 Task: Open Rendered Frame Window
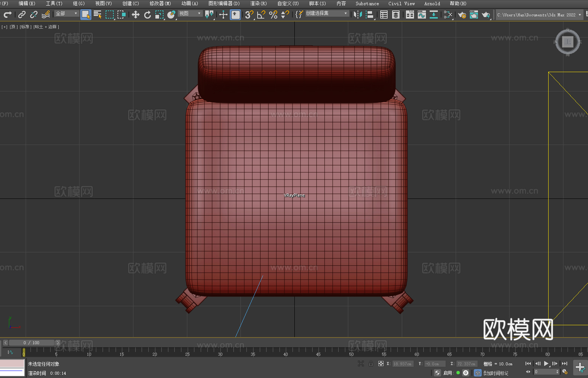pos(474,14)
